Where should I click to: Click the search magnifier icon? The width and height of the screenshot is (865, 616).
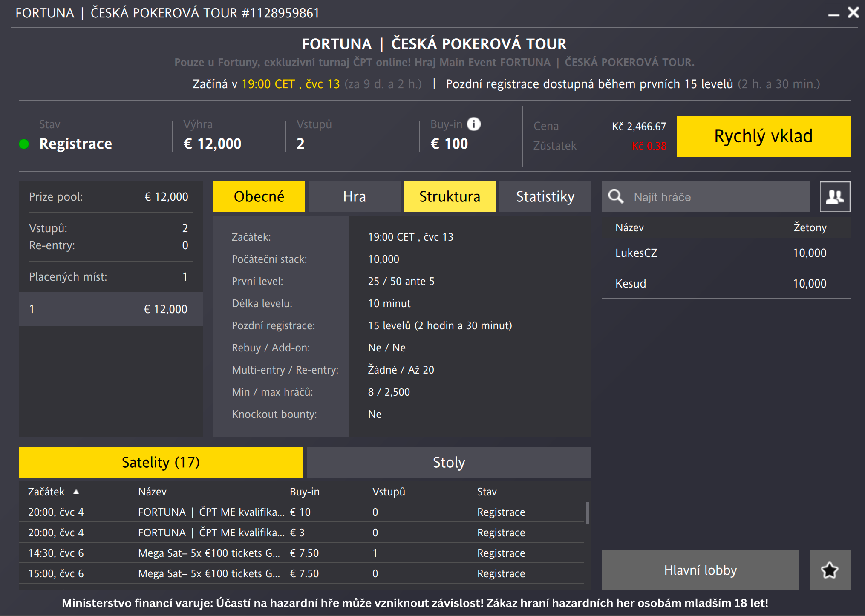[616, 197]
